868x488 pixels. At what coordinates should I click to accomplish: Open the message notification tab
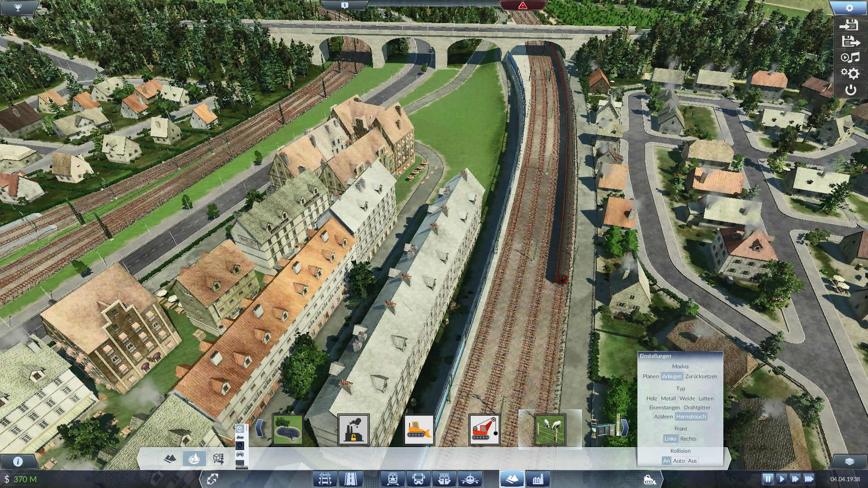pyautogui.click(x=344, y=5)
